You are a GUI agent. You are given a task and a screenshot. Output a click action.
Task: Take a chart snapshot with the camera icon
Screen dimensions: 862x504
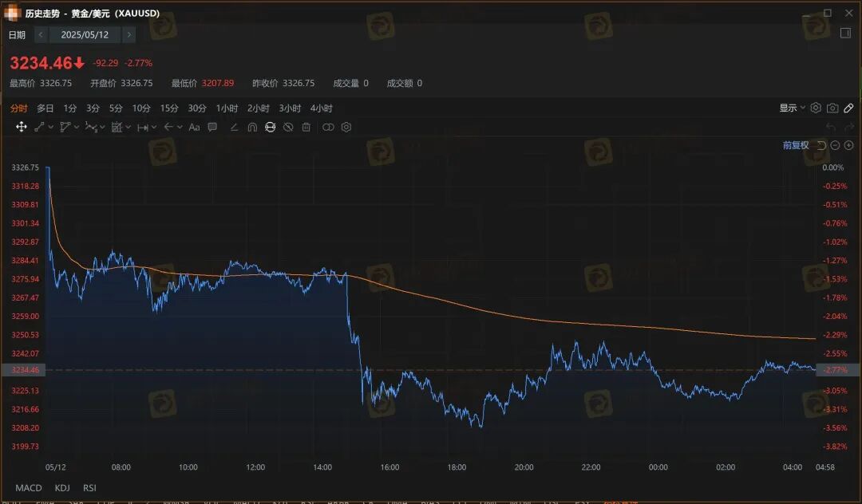[831, 108]
